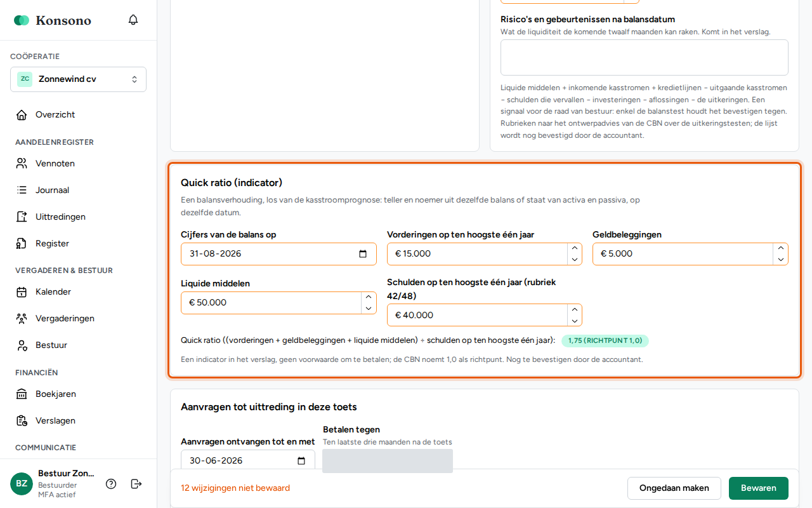Click the Risico's en gebeurtenissen text area

pyautogui.click(x=645, y=58)
